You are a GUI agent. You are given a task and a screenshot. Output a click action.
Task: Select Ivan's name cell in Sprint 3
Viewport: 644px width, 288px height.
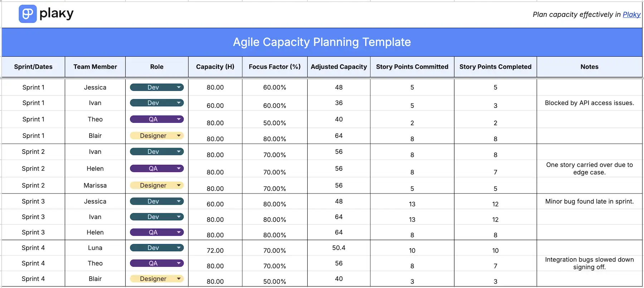[95, 216]
